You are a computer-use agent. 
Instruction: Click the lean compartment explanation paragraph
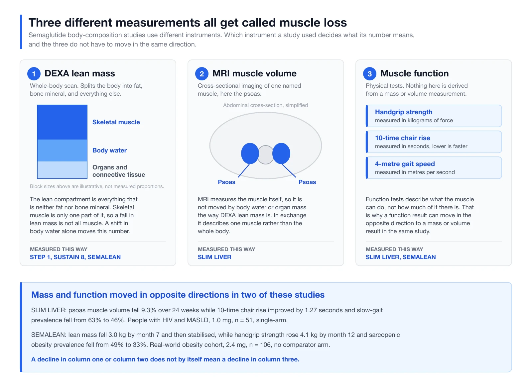(x=83, y=215)
